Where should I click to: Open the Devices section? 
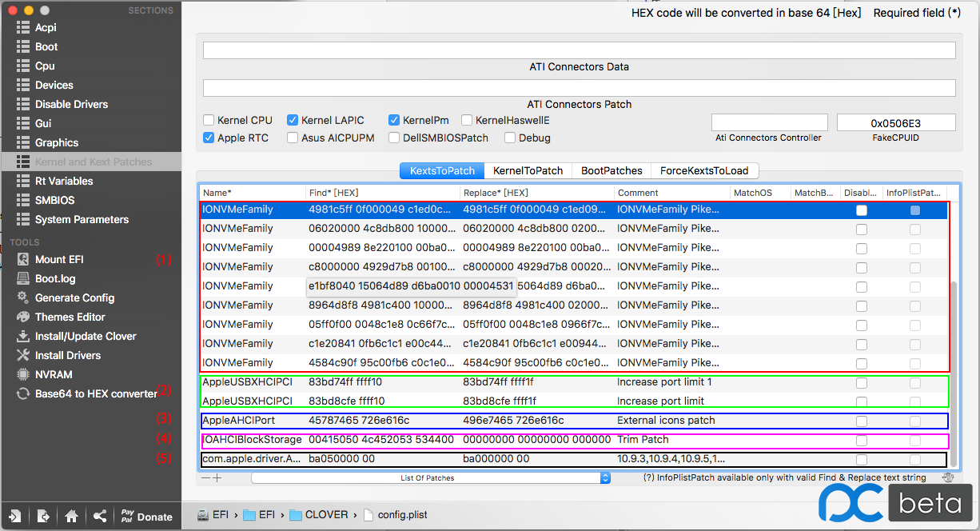click(54, 85)
